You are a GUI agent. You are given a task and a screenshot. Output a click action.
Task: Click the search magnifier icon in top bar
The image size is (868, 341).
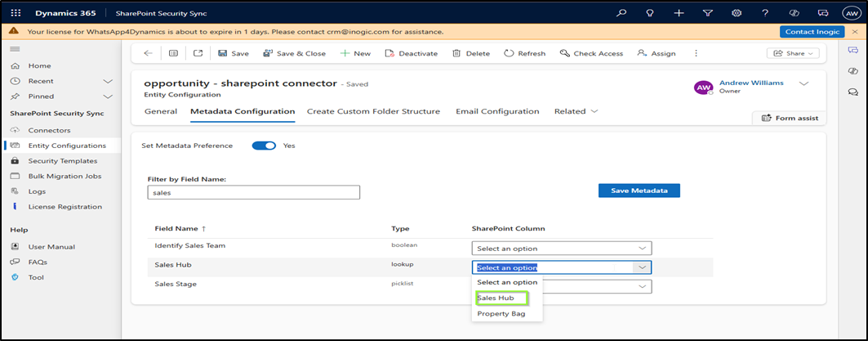621,13
